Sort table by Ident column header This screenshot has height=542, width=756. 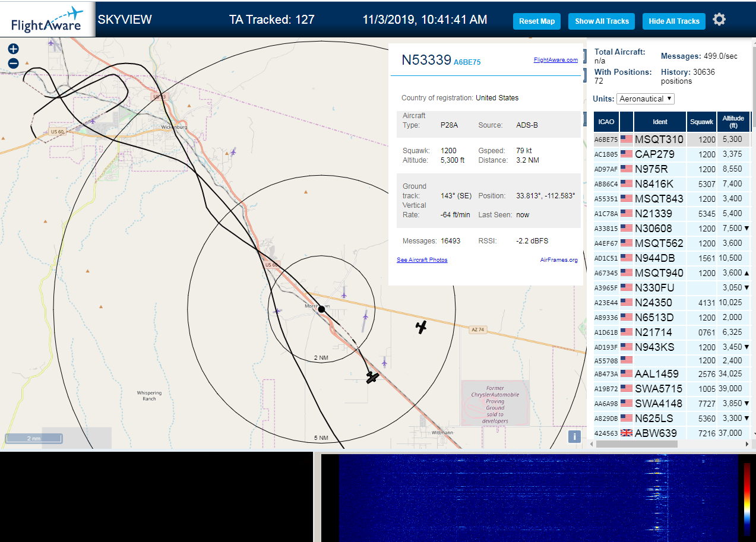[660, 122]
